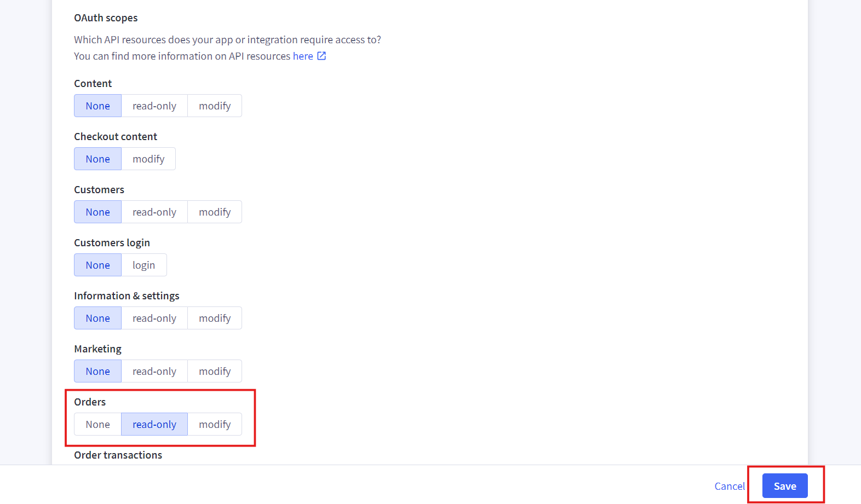Choose read-only for Marketing scope
Image resolution: width=861 pixels, height=504 pixels.
154,371
